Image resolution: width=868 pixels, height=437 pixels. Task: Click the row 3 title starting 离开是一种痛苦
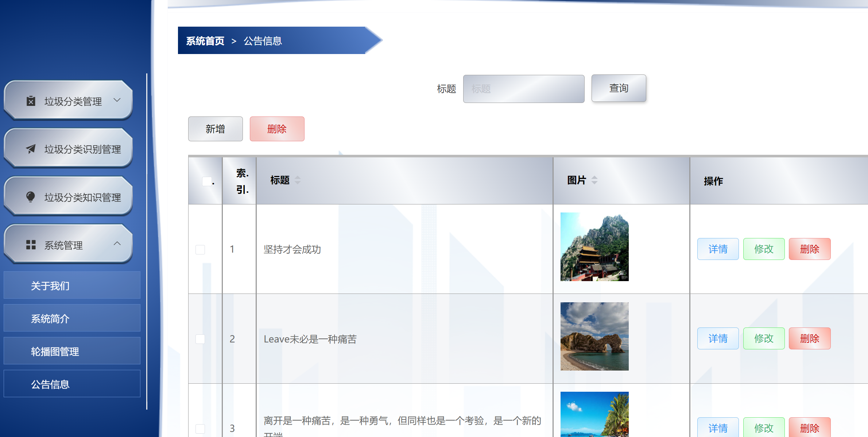click(x=402, y=426)
